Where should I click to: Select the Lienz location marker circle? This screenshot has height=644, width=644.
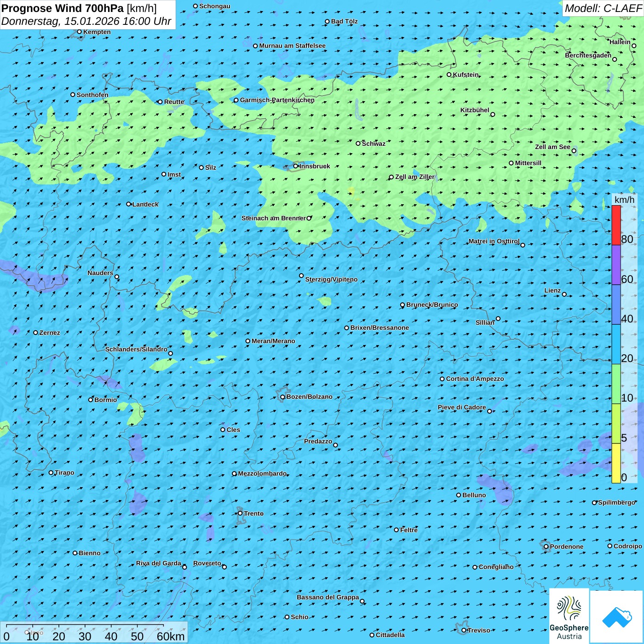point(564,294)
